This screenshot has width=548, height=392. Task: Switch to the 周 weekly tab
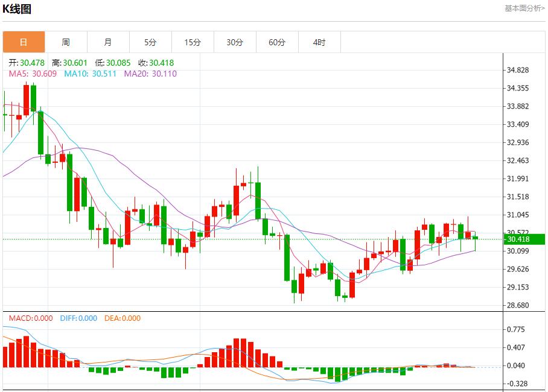coord(66,42)
